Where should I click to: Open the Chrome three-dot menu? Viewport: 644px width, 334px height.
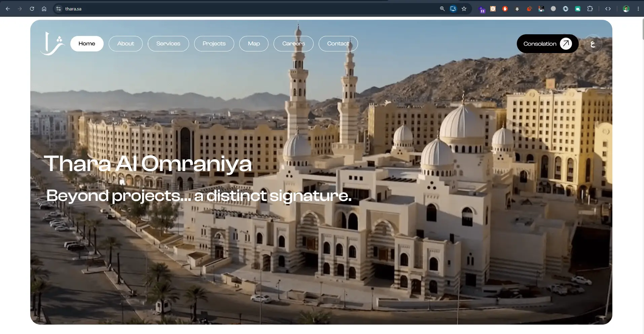(x=638, y=9)
